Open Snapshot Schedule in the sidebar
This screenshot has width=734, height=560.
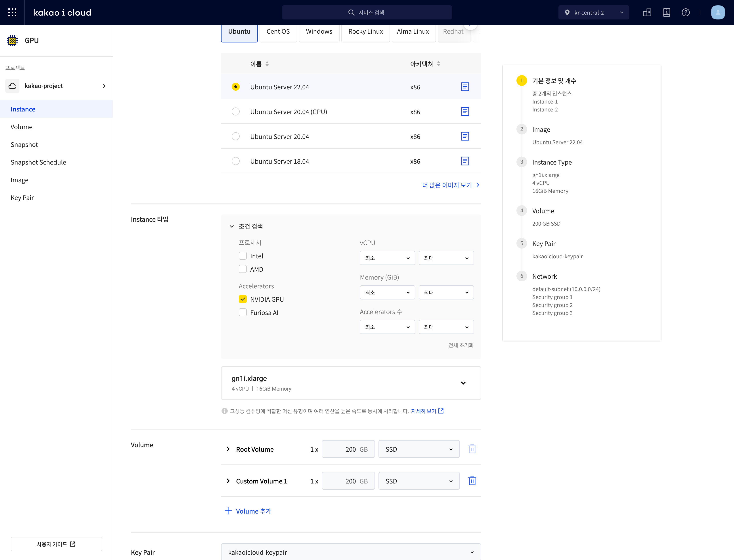pos(38,162)
